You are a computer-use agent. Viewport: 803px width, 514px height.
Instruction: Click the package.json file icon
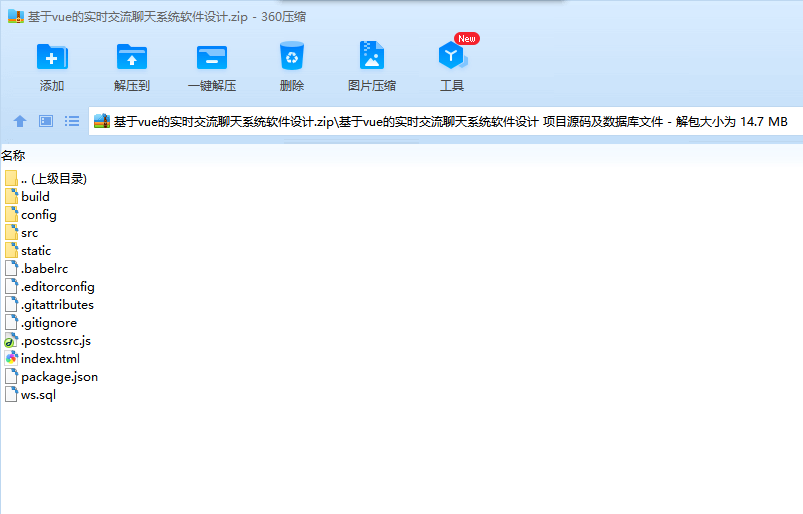(11, 376)
